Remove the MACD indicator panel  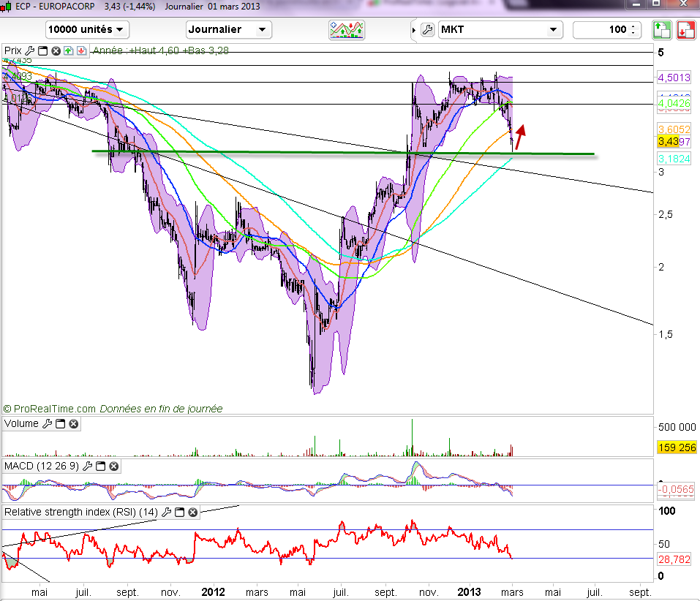pos(113,466)
